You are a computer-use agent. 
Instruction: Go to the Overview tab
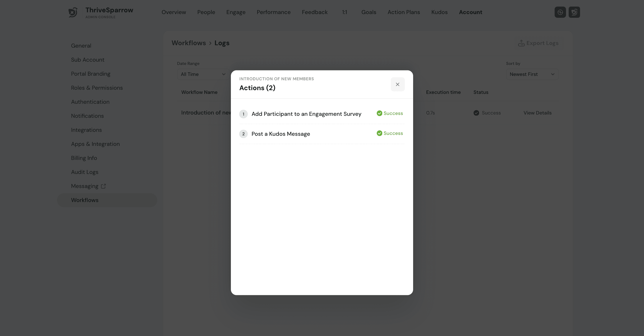click(x=174, y=12)
